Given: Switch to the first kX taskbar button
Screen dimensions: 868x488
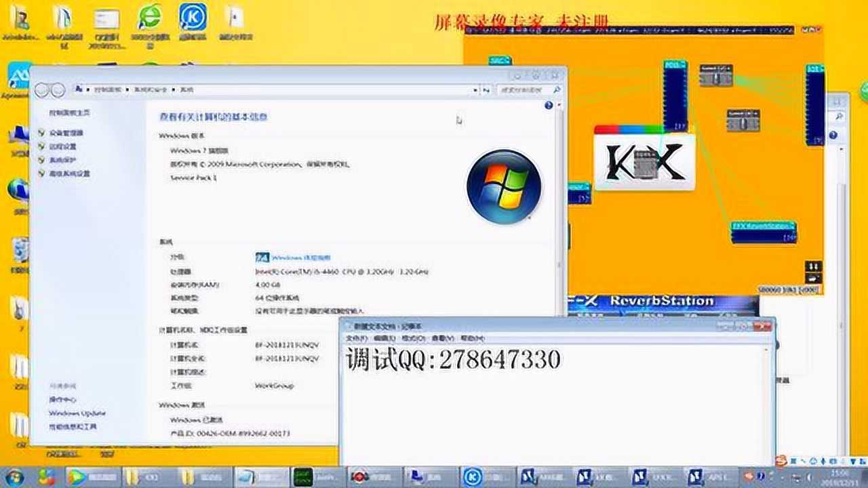Looking at the screenshot, I should 544,476.
